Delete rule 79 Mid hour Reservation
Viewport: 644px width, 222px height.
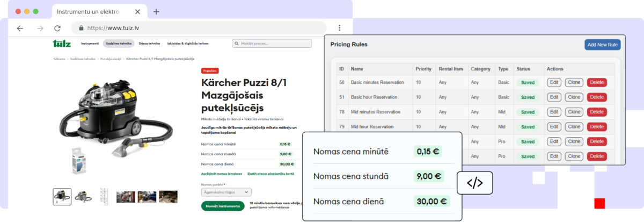point(597,127)
